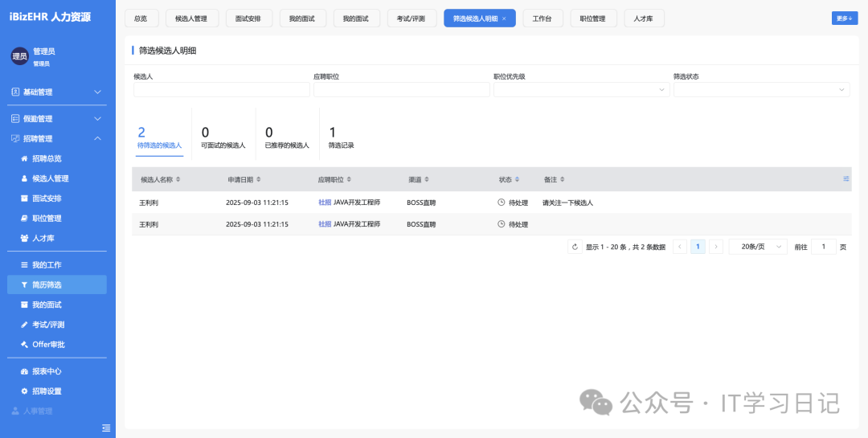Close the 筛选候选人明细 tab with its x
The image size is (868, 438).
[x=504, y=18]
